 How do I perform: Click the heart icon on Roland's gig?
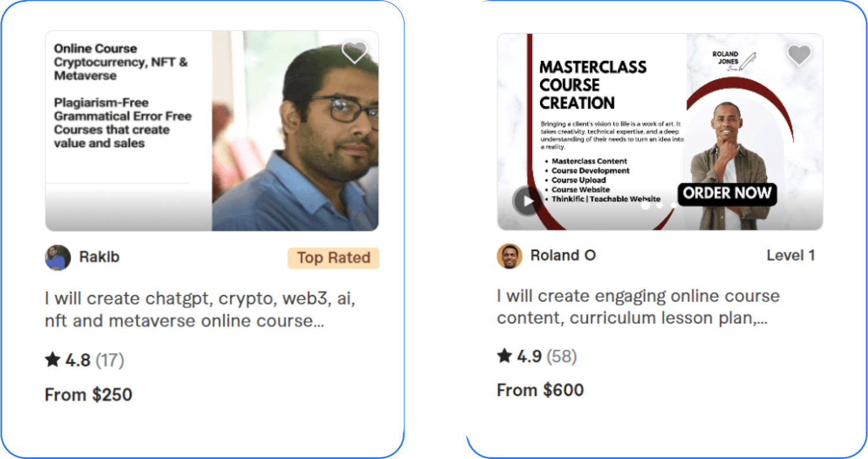click(x=799, y=55)
